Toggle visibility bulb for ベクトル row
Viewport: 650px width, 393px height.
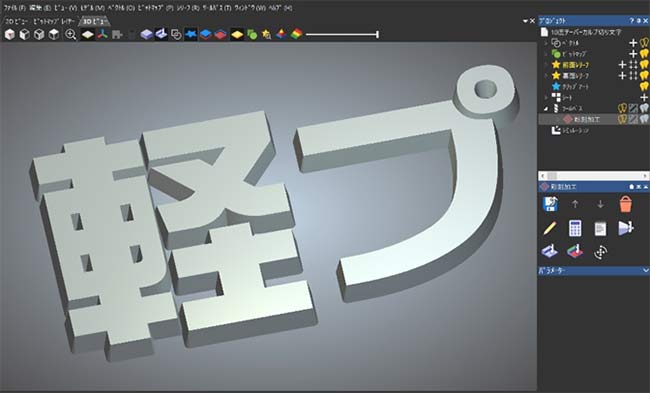coord(644,43)
